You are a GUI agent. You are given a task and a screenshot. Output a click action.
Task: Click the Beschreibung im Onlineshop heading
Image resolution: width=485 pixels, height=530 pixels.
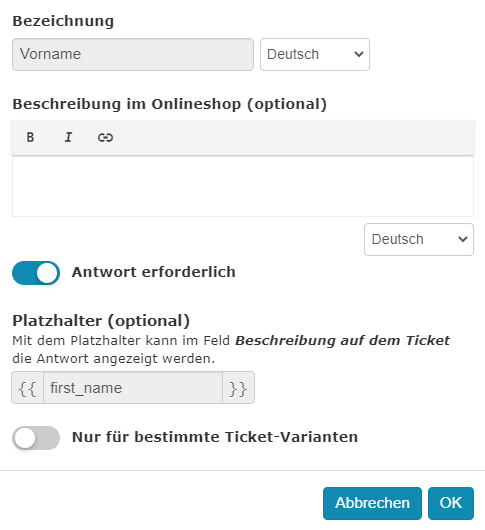point(170,104)
